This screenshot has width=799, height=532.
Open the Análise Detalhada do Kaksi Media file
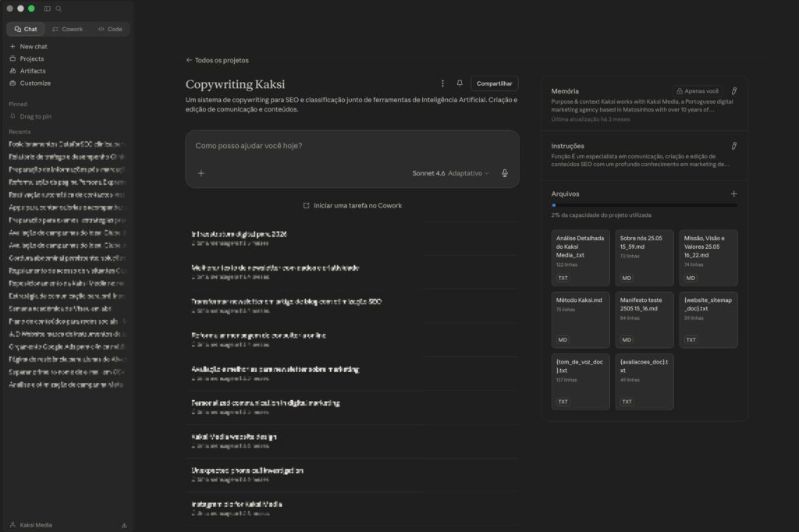[x=581, y=258]
